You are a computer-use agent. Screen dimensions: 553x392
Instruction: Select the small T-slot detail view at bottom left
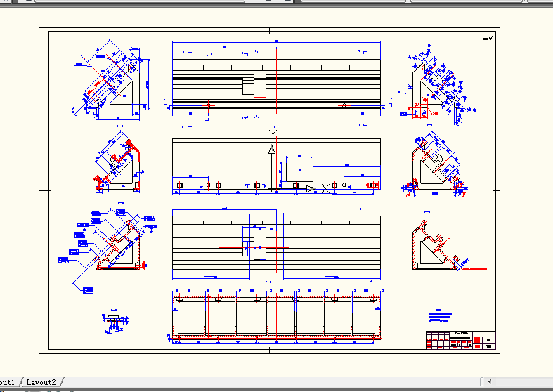tap(115, 322)
